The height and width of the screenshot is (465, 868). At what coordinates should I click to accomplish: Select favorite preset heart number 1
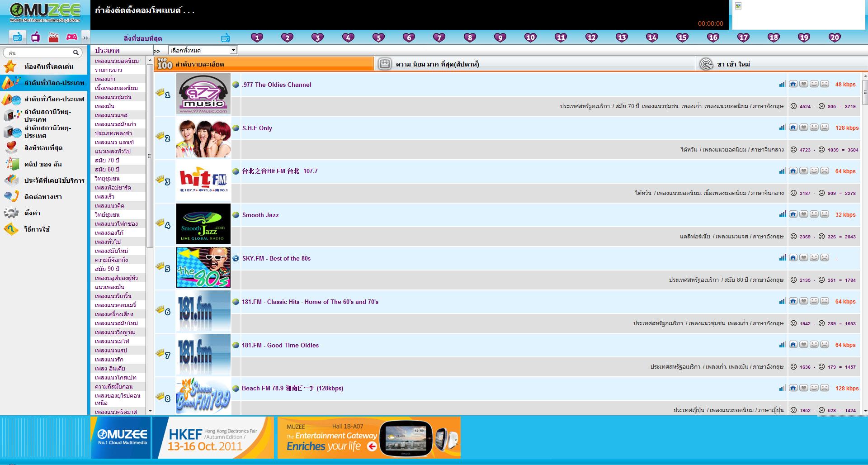pos(257,38)
